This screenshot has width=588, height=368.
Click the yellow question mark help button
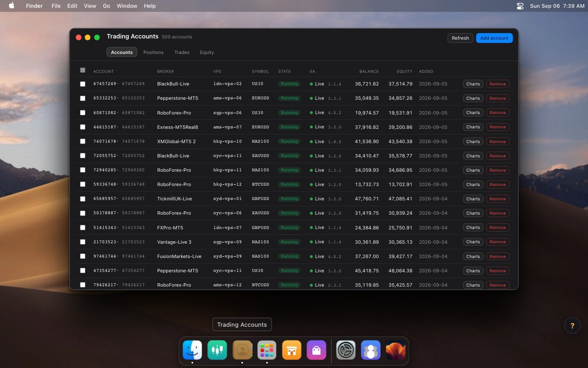coord(572,325)
